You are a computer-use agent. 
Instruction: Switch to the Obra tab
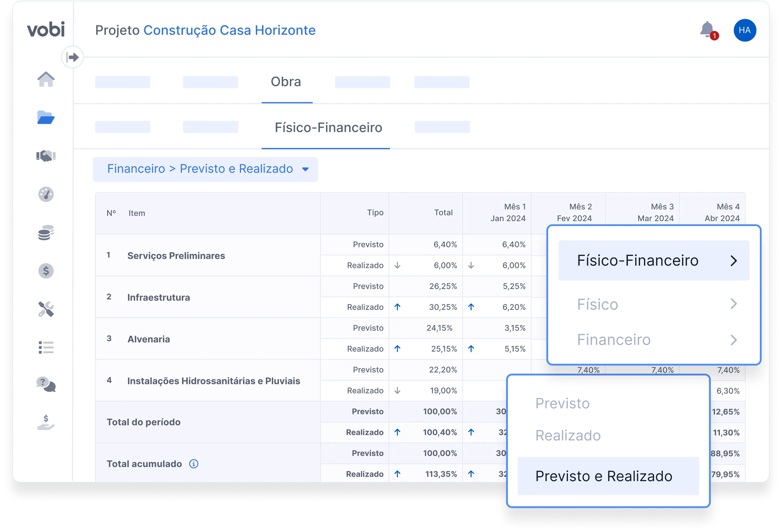(286, 82)
